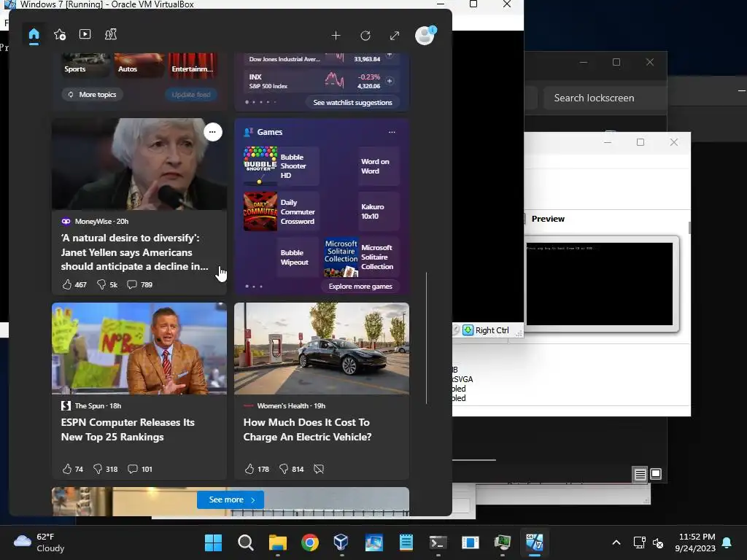Switch to details list view icon
747x560 pixels.
(640, 474)
